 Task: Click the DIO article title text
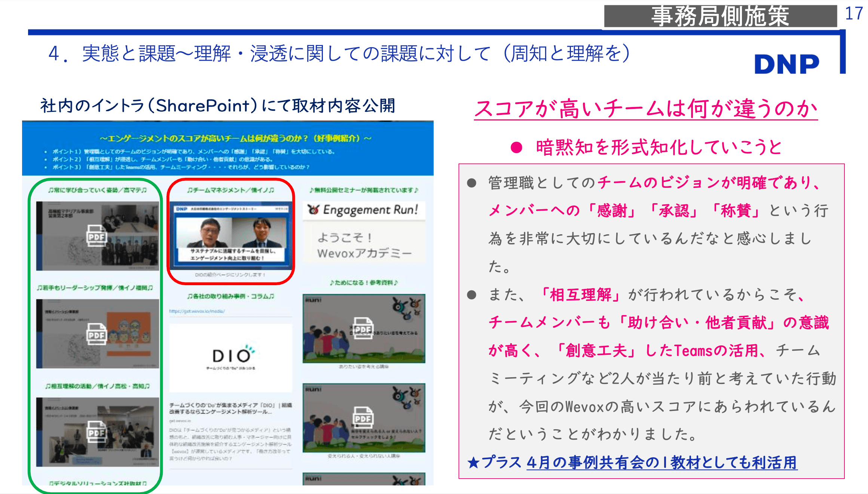(230, 408)
